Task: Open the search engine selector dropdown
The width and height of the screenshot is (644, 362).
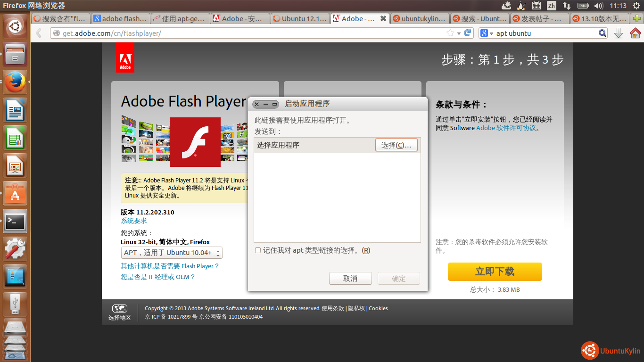Action: (487, 33)
